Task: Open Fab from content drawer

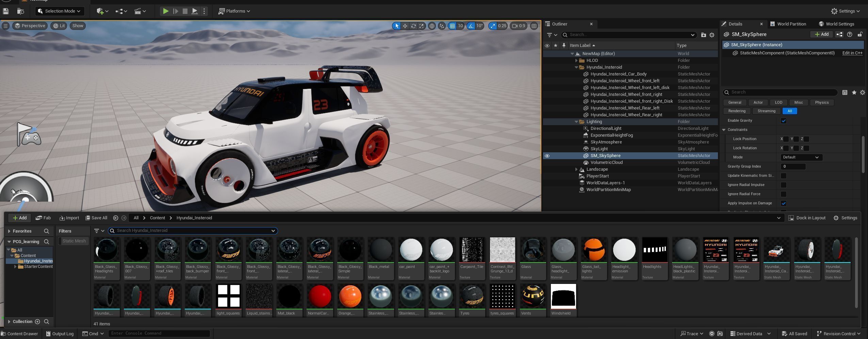Action: coord(43,218)
